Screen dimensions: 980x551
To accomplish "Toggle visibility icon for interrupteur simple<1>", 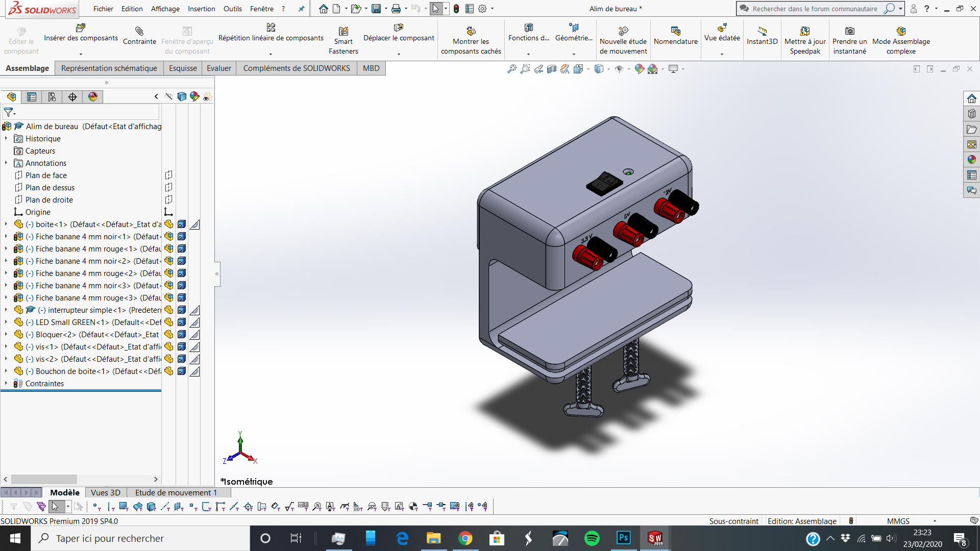I will point(169,310).
